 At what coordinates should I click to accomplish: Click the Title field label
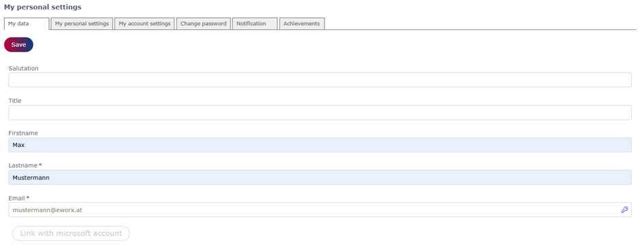coord(15,101)
